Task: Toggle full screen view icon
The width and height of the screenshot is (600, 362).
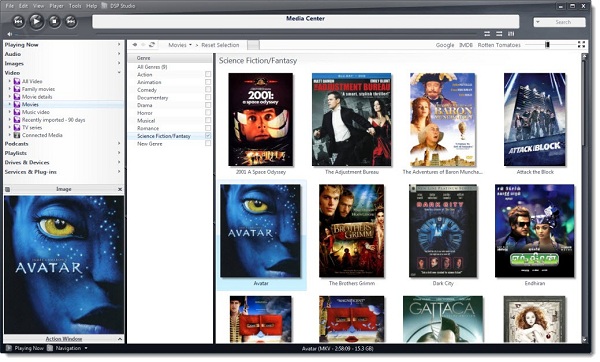Action: [581, 45]
